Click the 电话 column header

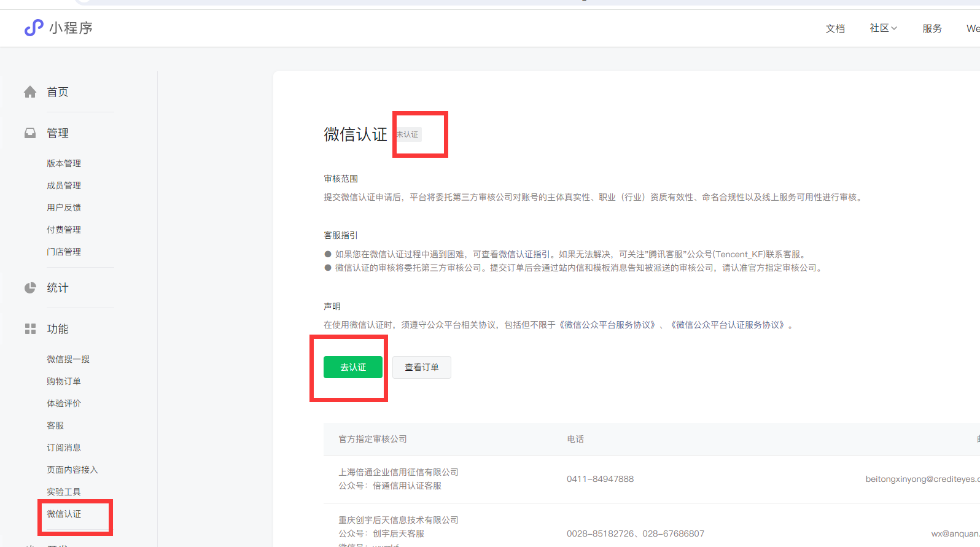pyautogui.click(x=575, y=439)
